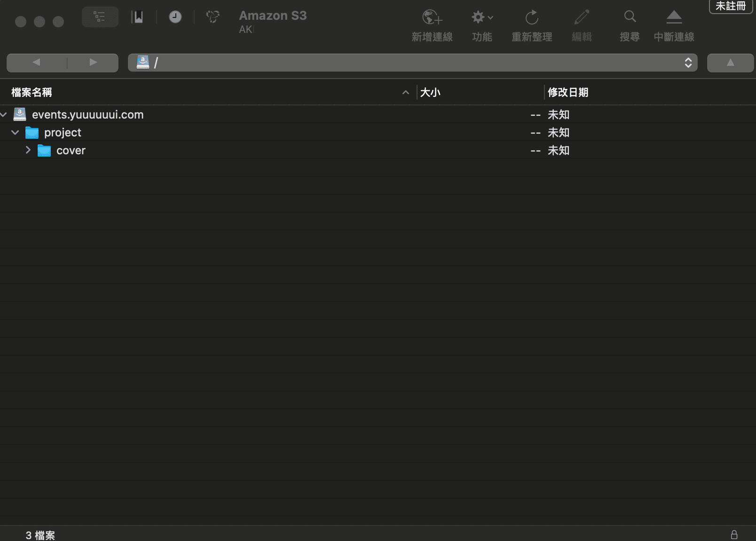Click the Search magnifier icon

tap(630, 17)
